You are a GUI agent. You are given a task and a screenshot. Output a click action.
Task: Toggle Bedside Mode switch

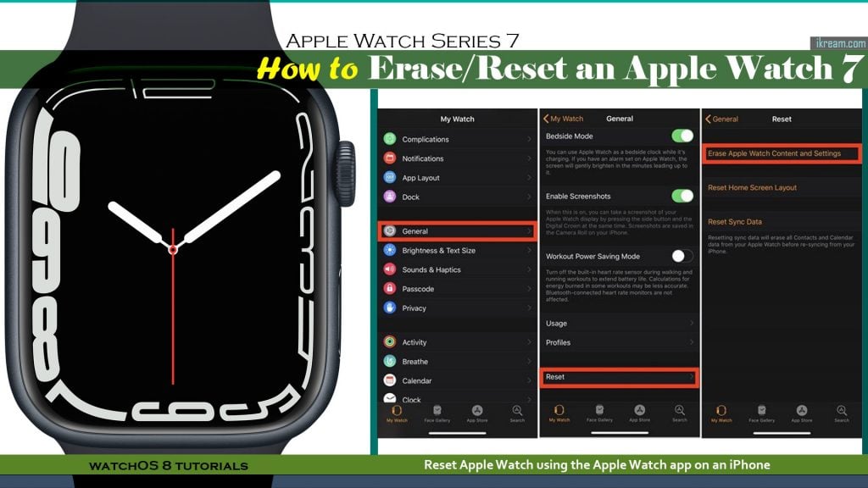pos(682,136)
